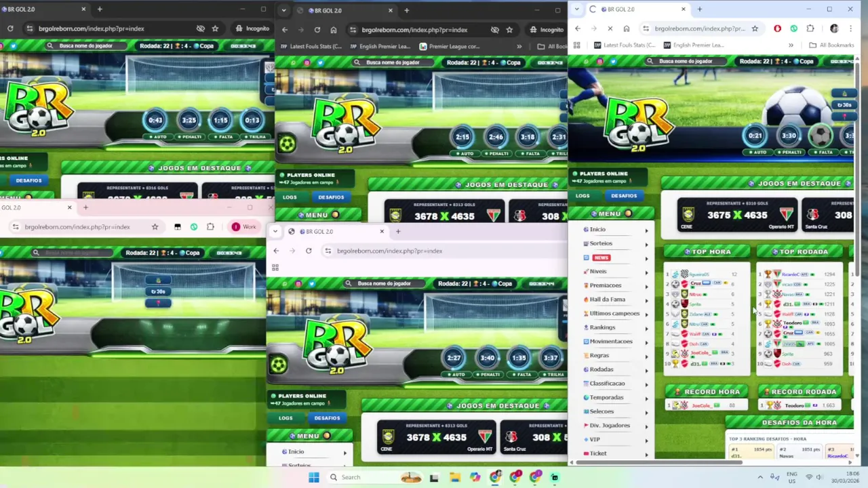Toggle TRILHA under timer in top-left window
This screenshot has height=488, width=868.
point(254,137)
